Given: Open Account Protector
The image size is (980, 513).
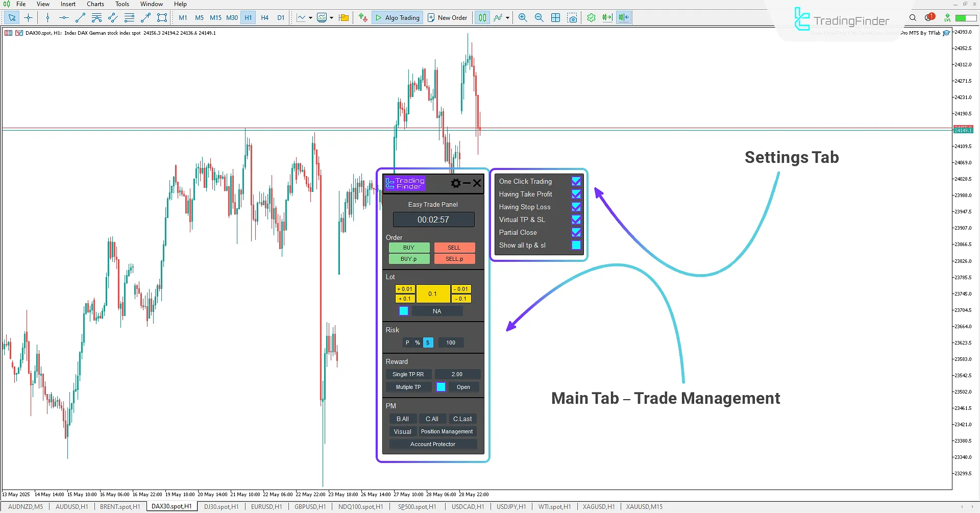Looking at the screenshot, I should pyautogui.click(x=432, y=444).
